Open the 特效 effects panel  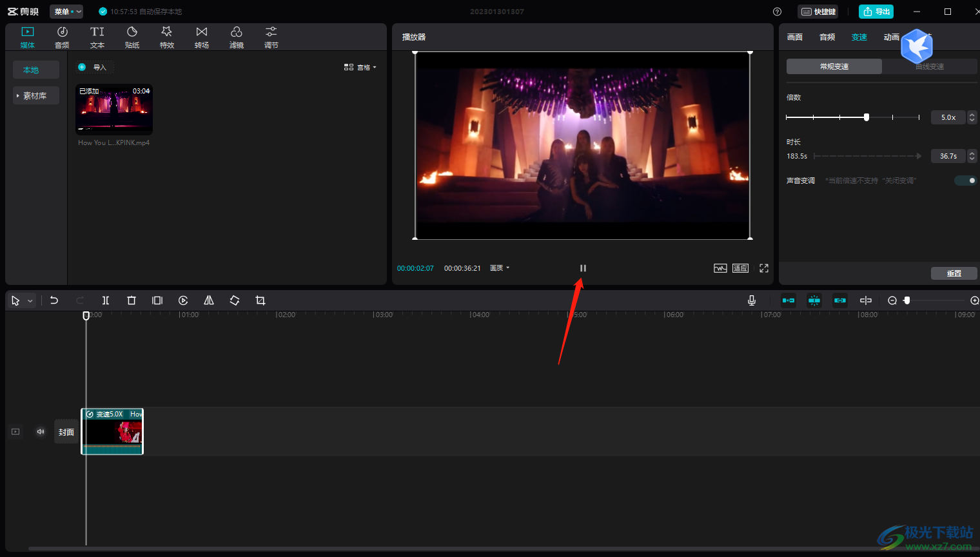167,37
